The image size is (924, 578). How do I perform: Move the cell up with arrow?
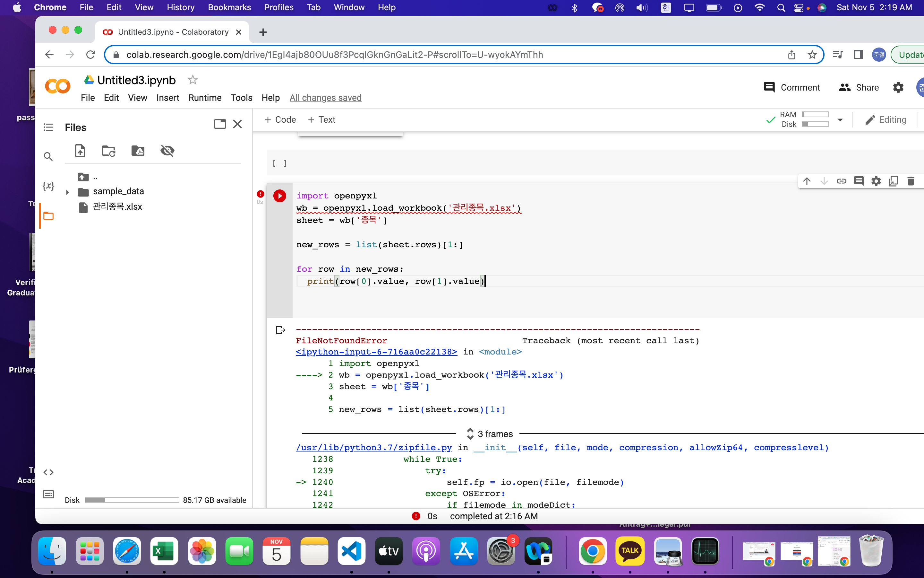[807, 181]
